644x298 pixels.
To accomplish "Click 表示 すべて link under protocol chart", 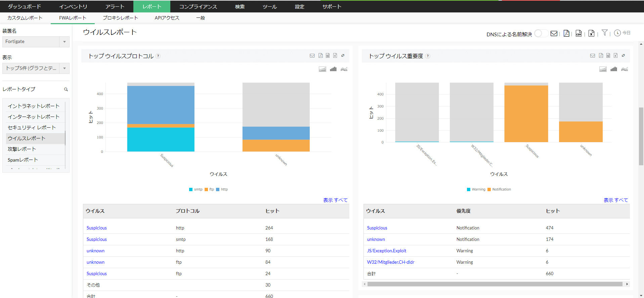I will (x=335, y=200).
